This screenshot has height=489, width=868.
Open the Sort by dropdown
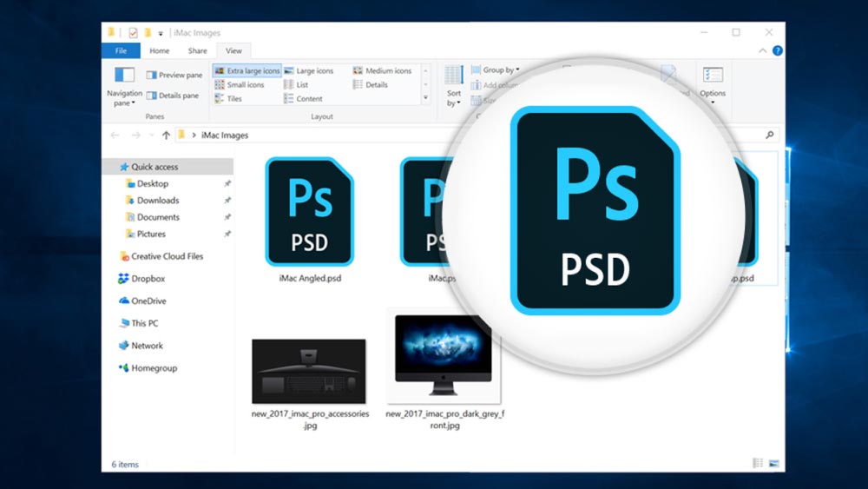point(454,86)
